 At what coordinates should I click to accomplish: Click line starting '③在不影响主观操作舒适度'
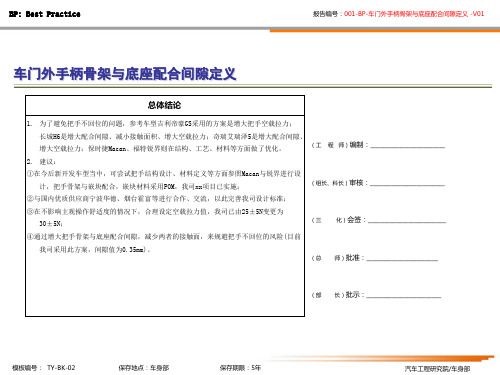[x=155, y=211]
